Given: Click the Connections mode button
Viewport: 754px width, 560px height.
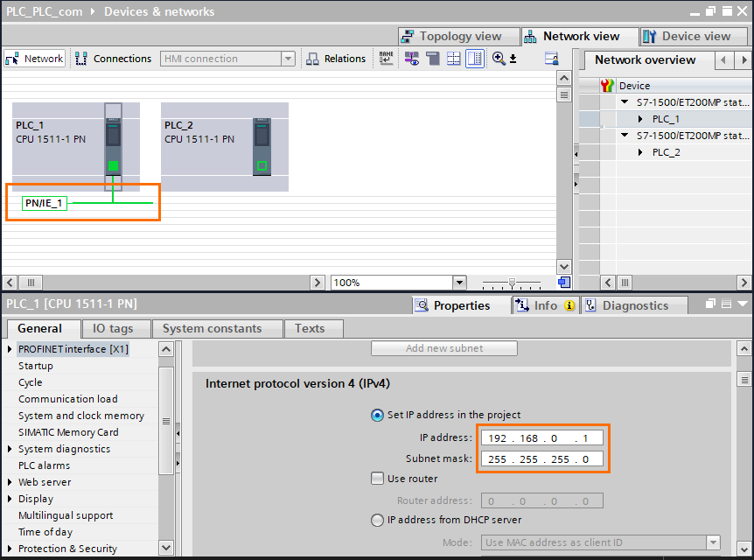Looking at the screenshot, I should coord(113,59).
